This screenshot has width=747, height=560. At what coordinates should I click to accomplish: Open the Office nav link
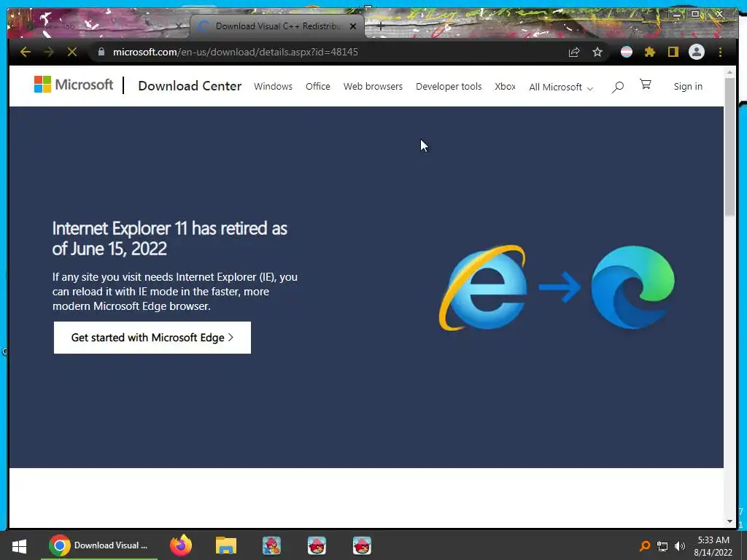[318, 86]
